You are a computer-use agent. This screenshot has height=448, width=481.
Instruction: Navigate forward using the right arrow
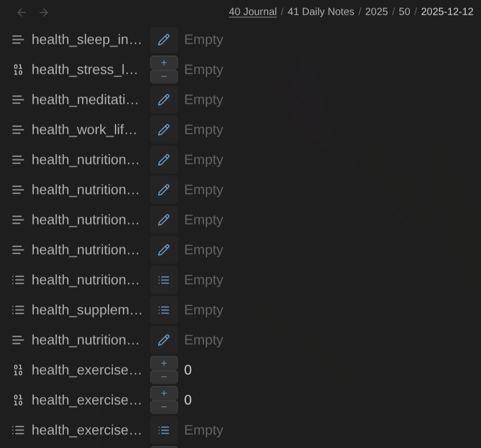coord(44,12)
